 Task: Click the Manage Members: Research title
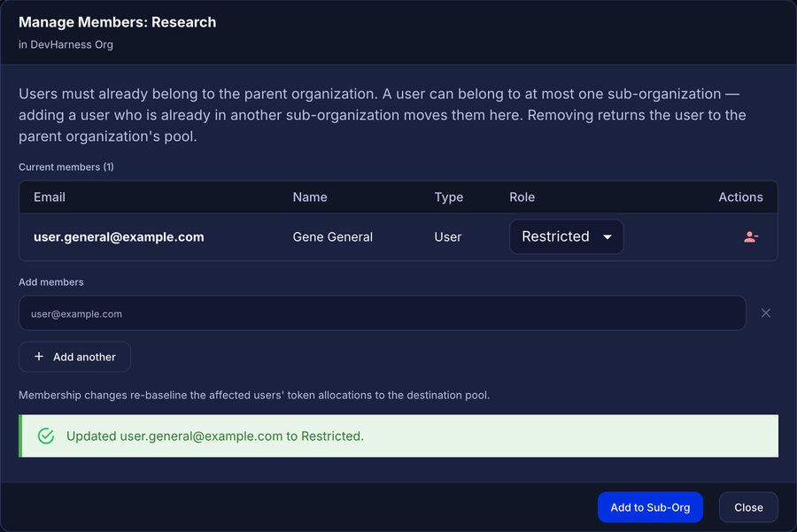click(118, 22)
